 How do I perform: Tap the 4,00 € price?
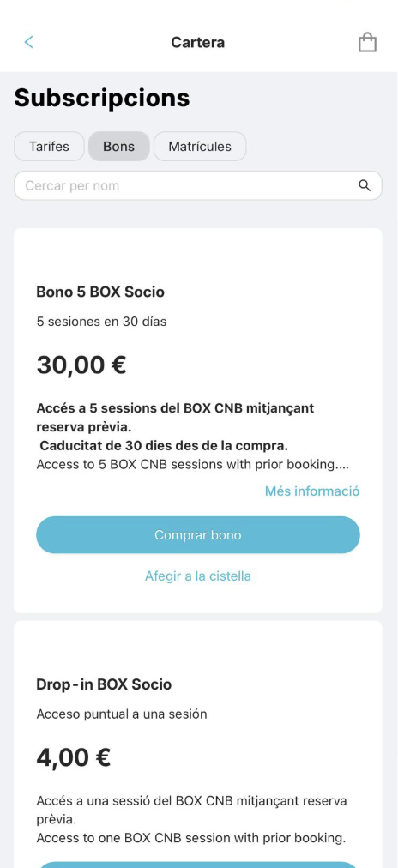click(x=74, y=758)
